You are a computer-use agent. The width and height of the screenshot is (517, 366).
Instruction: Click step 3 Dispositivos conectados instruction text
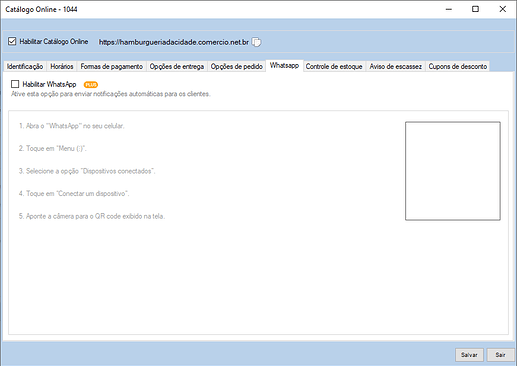[87, 171]
